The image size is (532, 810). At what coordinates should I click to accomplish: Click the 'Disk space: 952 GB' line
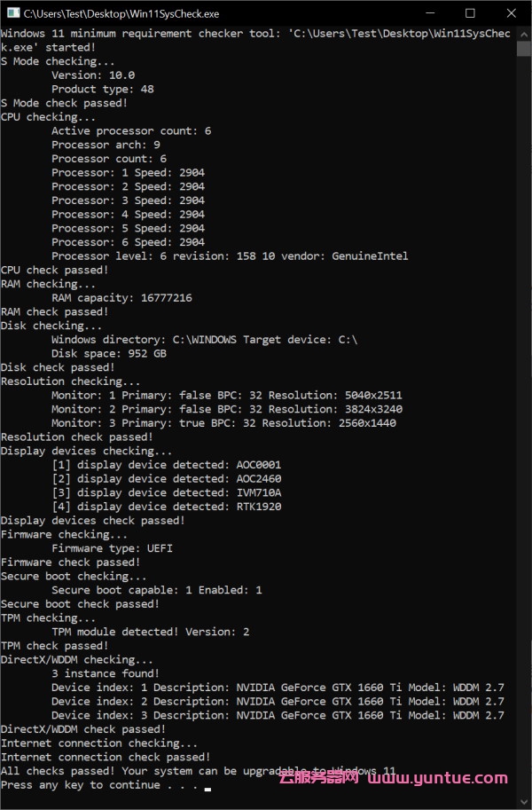pyautogui.click(x=108, y=353)
